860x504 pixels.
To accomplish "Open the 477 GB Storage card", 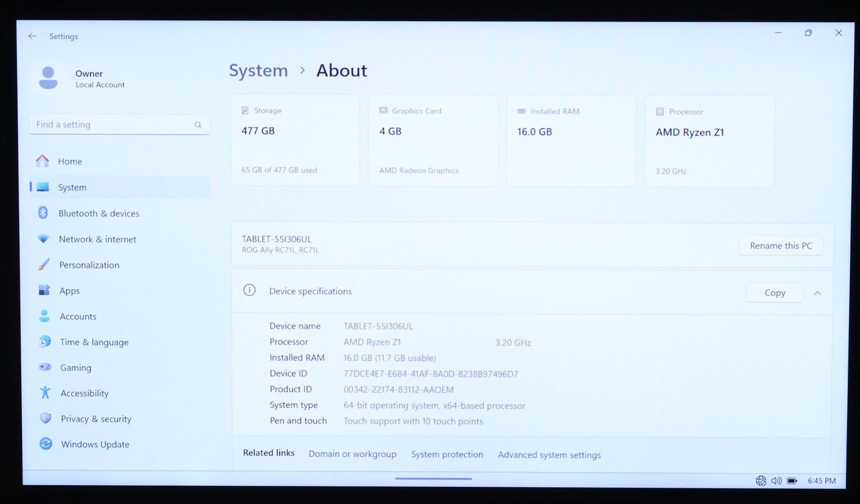I will tap(295, 140).
